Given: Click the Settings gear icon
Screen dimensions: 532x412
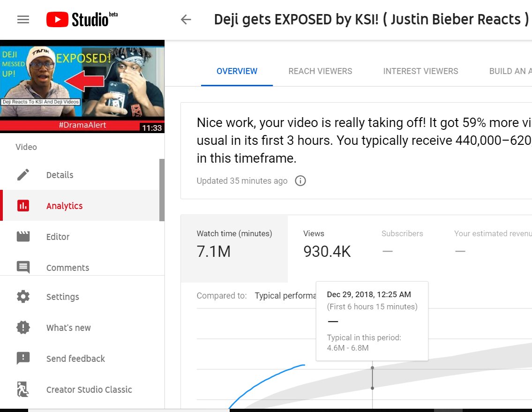Looking at the screenshot, I should coord(23,297).
